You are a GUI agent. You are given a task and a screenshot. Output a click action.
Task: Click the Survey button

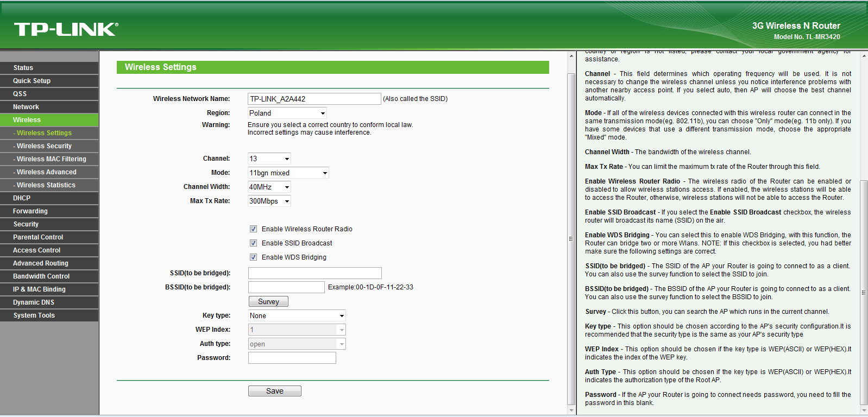pyautogui.click(x=268, y=301)
